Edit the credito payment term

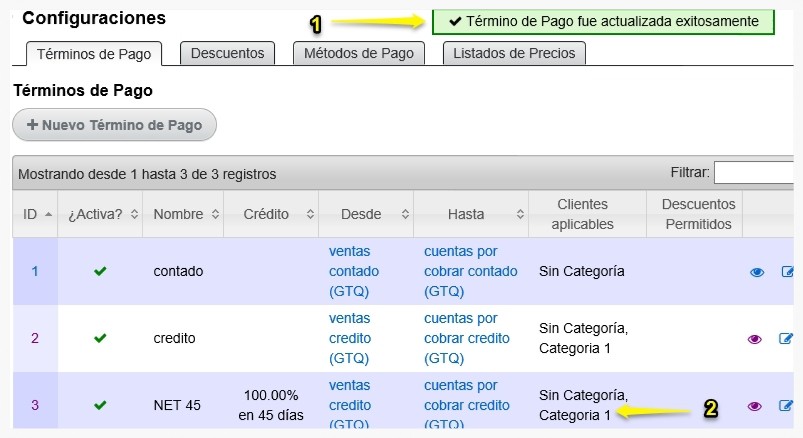[x=786, y=338]
